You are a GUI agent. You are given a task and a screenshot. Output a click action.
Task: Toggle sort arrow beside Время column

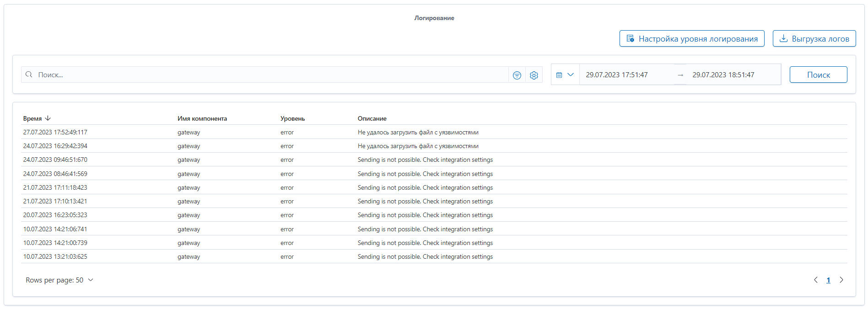coord(48,118)
